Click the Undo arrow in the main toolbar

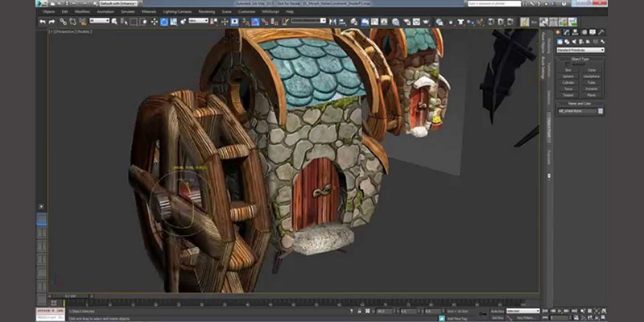[43, 22]
